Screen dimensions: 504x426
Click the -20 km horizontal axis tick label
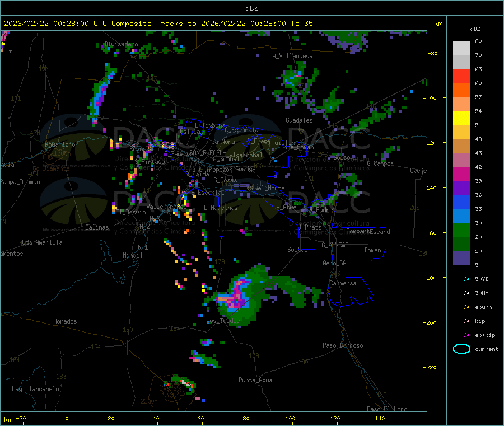pyautogui.click(x=21, y=418)
